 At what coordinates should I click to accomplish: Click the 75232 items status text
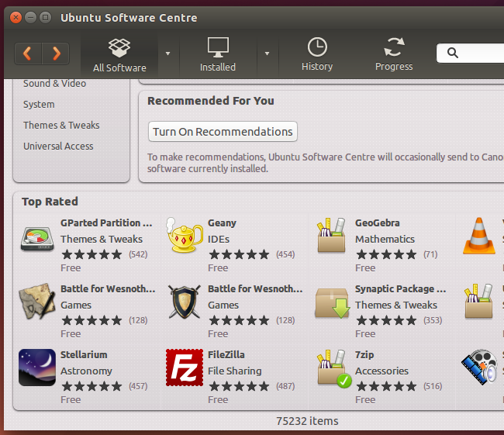[307, 421]
